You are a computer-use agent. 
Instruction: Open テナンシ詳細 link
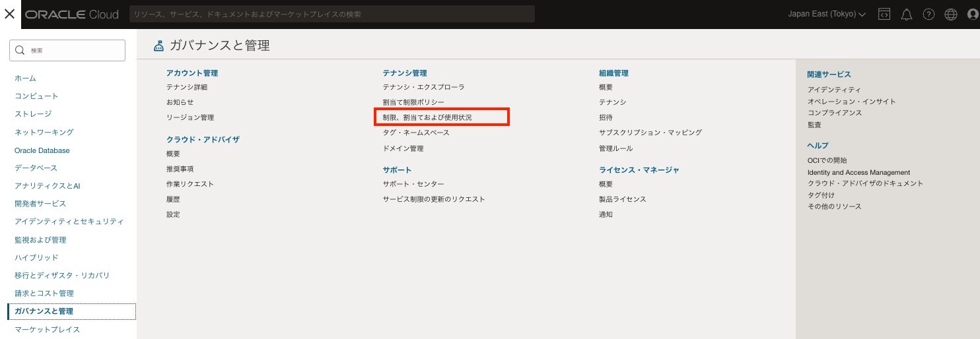(x=187, y=87)
